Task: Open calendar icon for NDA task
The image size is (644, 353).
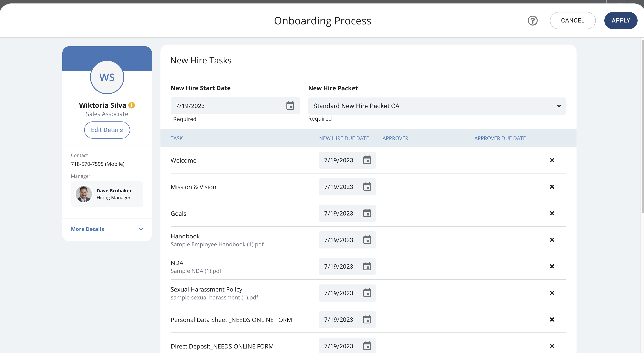Action: [x=367, y=266]
